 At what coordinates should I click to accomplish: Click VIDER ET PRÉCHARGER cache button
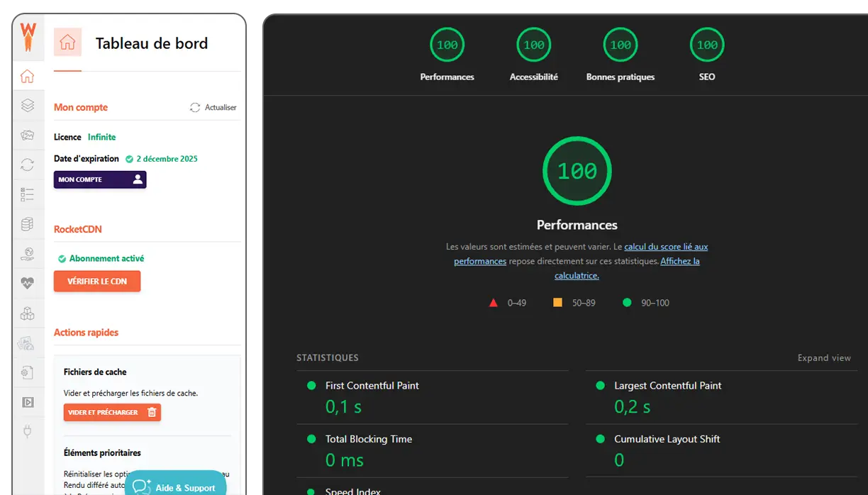112,412
